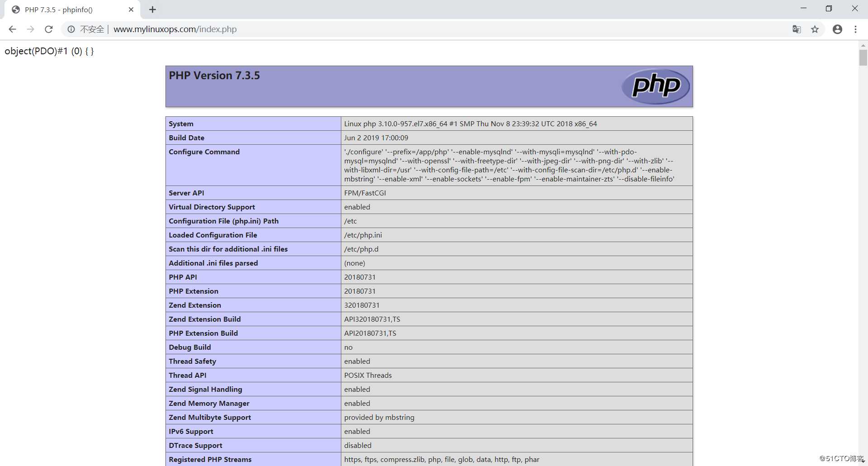
Task: Click 'Scan this dir for additional .ini files'
Action: tap(228, 249)
